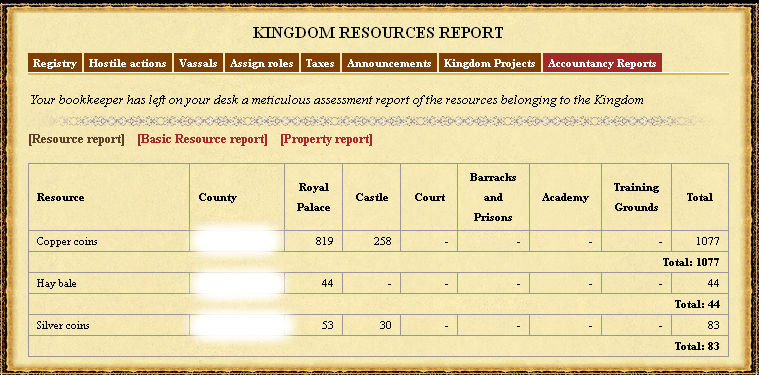Click the Training Grounds column header
This screenshot has height=375, width=759.
pos(636,197)
